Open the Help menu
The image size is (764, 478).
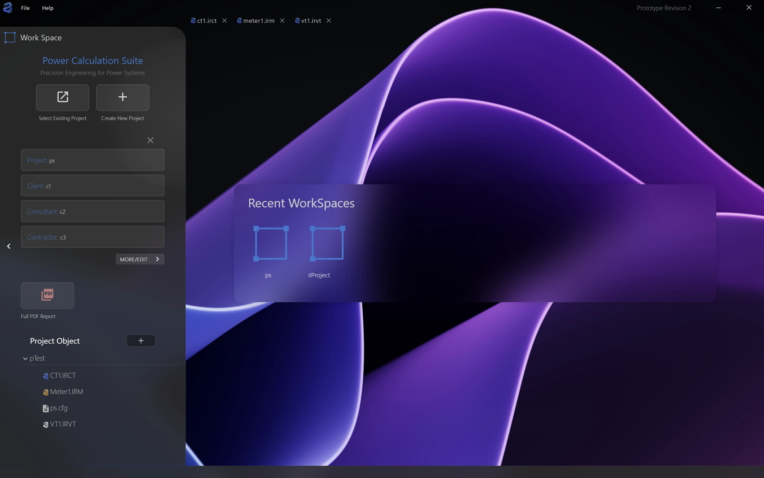pyautogui.click(x=47, y=8)
